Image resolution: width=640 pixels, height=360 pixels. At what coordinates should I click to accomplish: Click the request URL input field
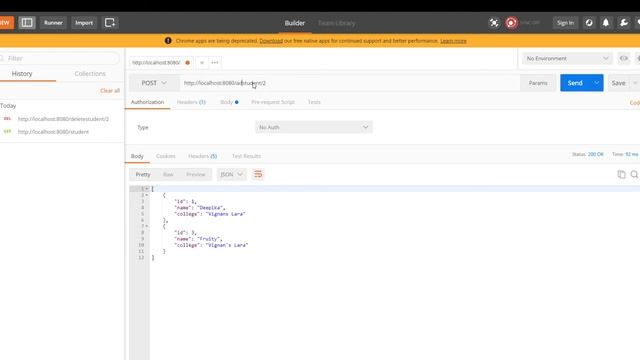tap(350, 83)
